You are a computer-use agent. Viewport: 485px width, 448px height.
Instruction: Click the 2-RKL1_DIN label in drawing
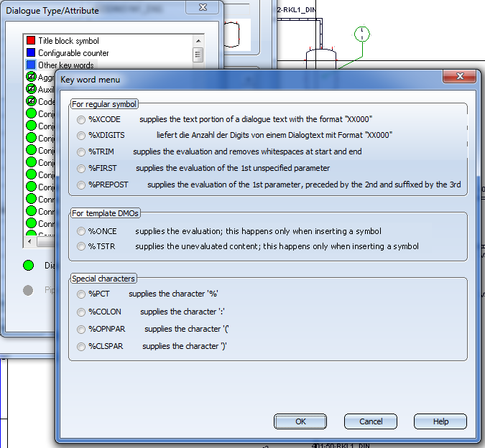[x=296, y=9]
